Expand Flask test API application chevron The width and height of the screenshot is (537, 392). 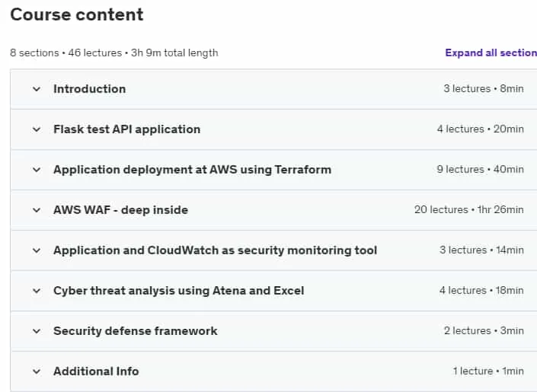(x=37, y=129)
